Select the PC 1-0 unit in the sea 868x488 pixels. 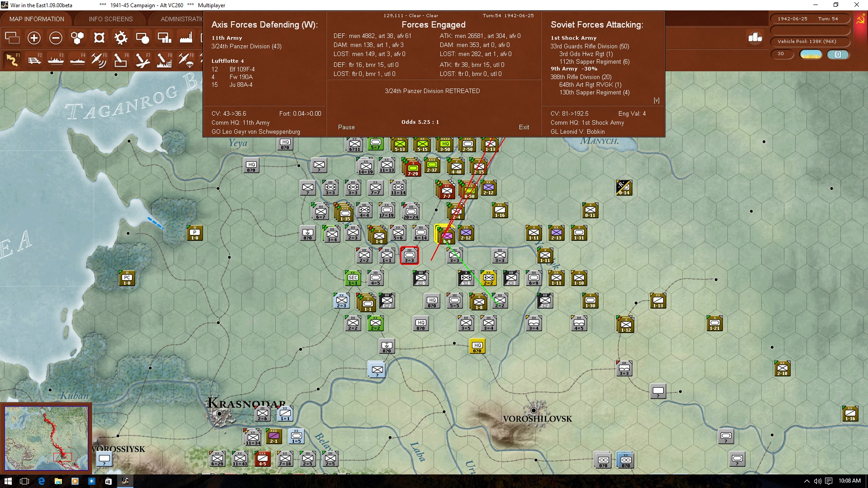[127, 278]
